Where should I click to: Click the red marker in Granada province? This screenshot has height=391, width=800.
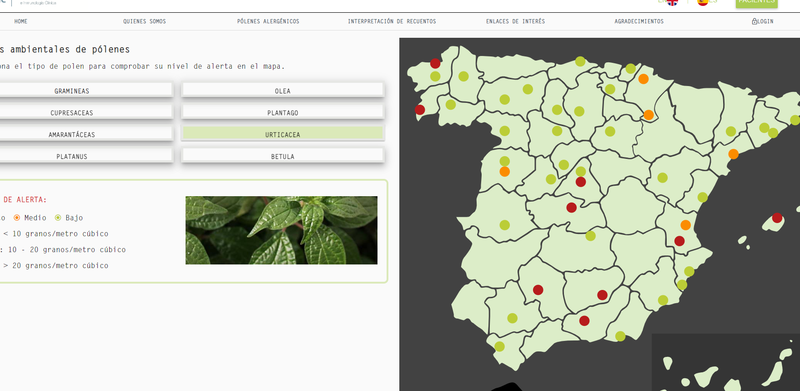pyautogui.click(x=584, y=321)
